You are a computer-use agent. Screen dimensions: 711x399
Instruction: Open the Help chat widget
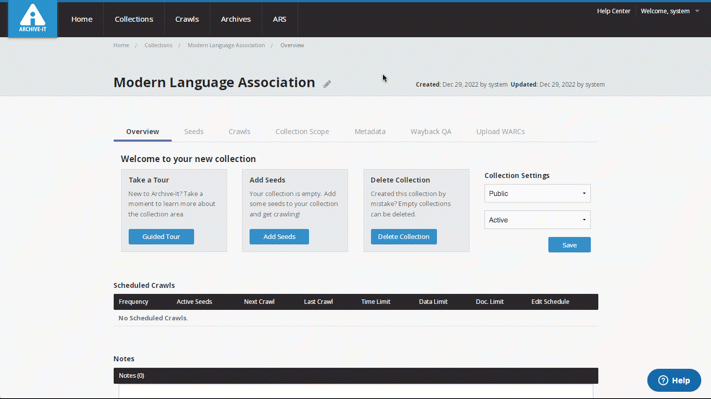[x=674, y=380]
